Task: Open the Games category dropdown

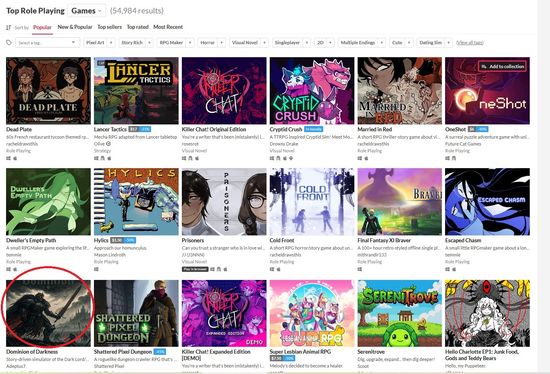Action: tap(87, 11)
